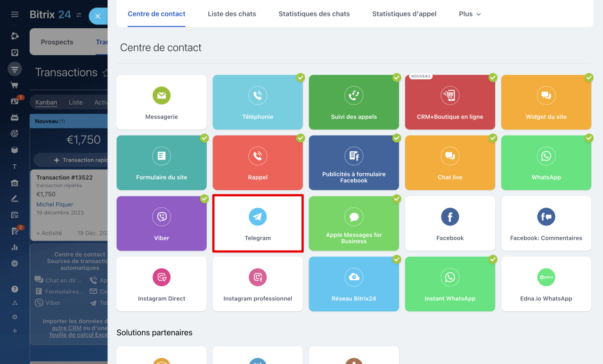Click Formulaires source in background panel

coord(60,291)
